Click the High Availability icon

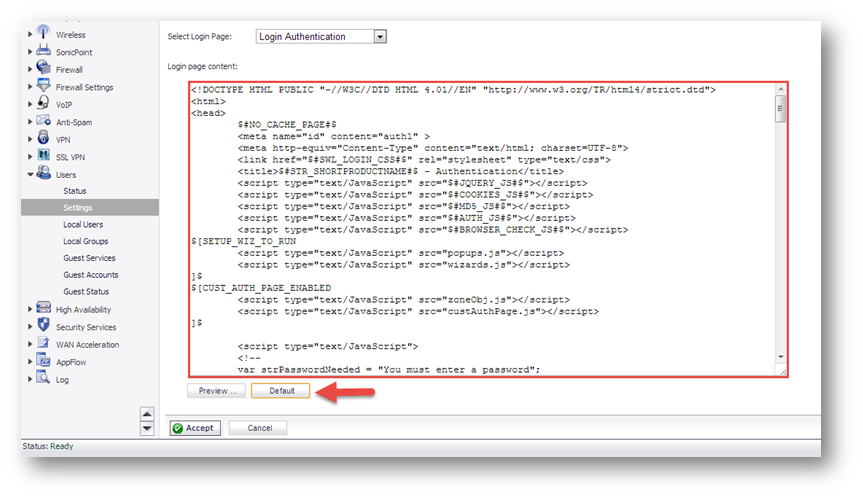point(44,309)
